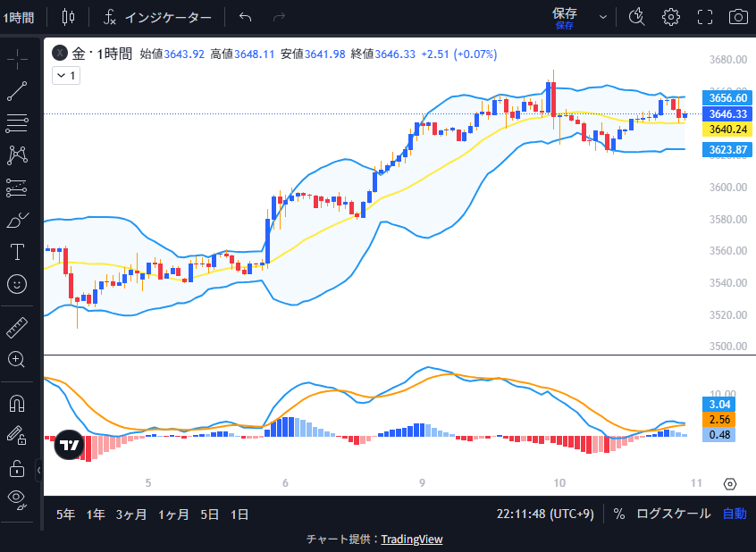Open the 1時間 interval dropdown
This screenshot has height=552, width=756.
[x=18, y=17]
